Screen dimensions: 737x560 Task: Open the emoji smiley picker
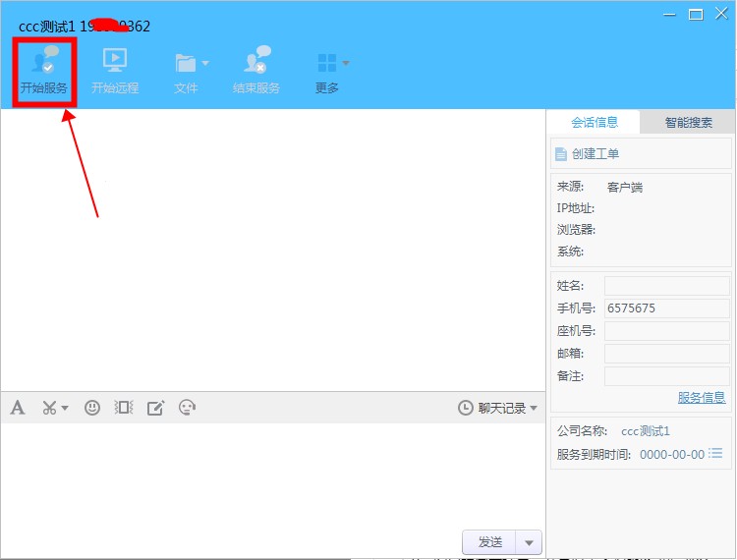pyautogui.click(x=92, y=408)
